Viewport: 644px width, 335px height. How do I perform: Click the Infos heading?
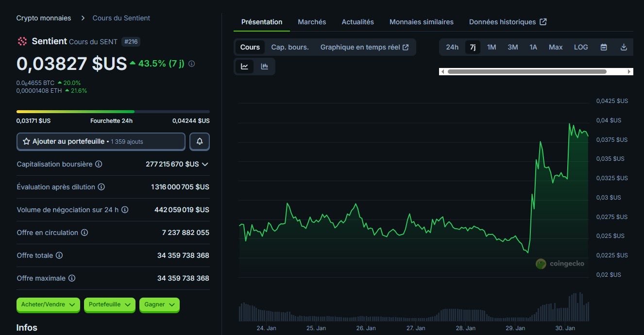tap(27, 328)
